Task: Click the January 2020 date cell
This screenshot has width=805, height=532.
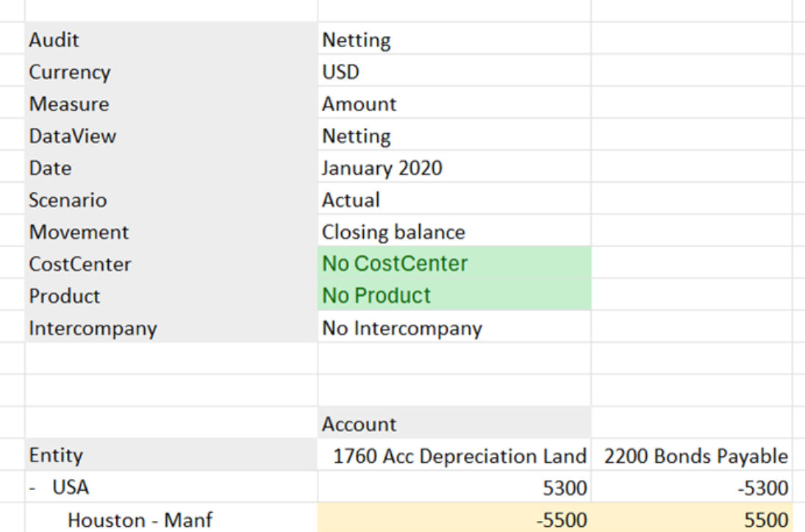Action: tap(454, 167)
